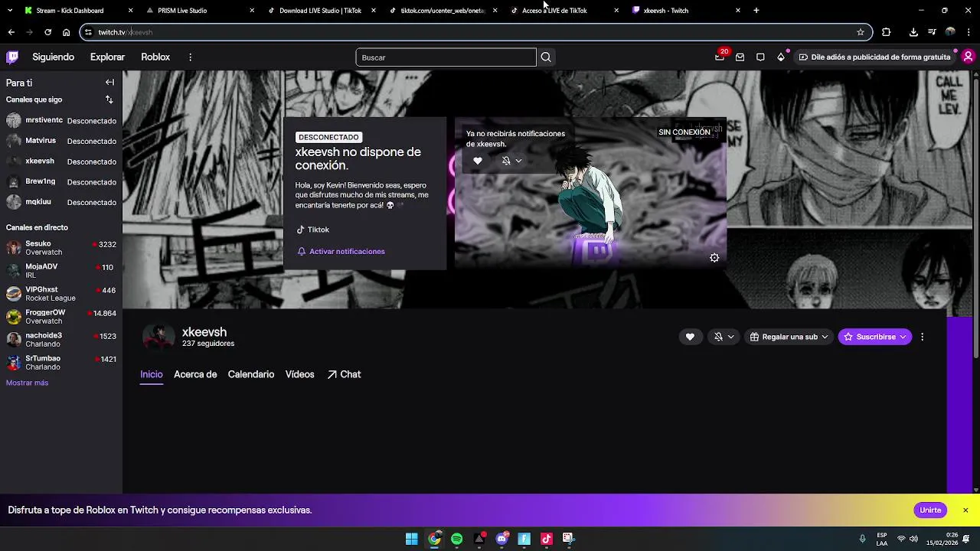Open the activity feed bookmark icon

coord(760,57)
